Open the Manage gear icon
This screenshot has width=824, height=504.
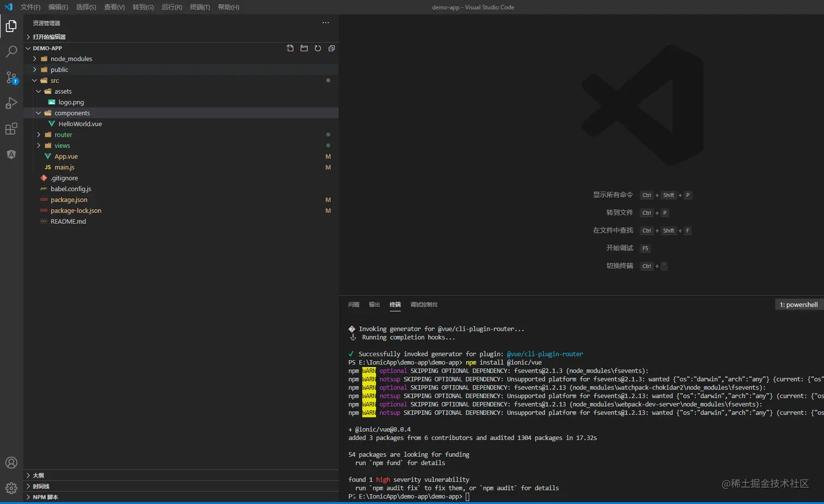coord(11,488)
